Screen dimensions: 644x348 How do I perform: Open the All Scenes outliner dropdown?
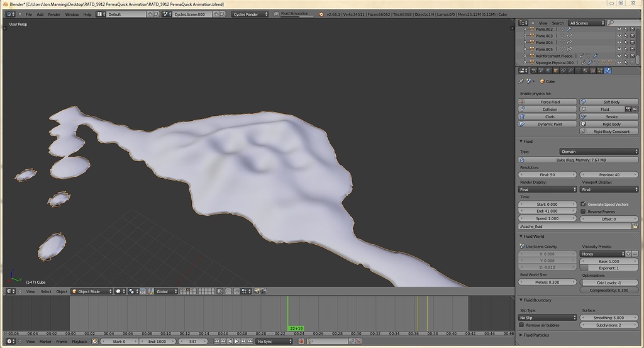[x=587, y=23]
